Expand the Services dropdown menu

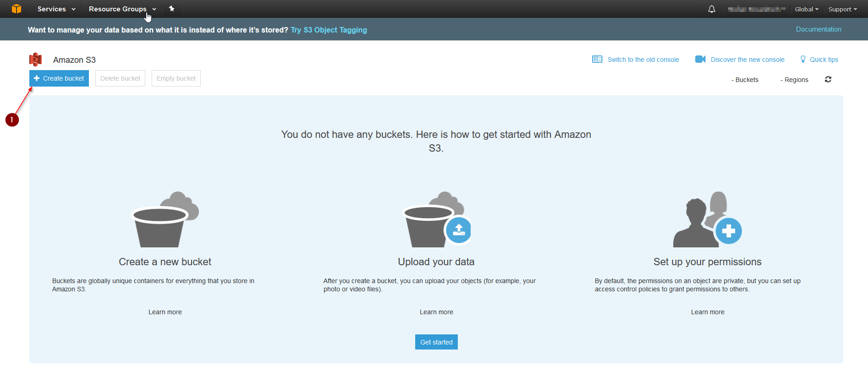pos(56,9)
